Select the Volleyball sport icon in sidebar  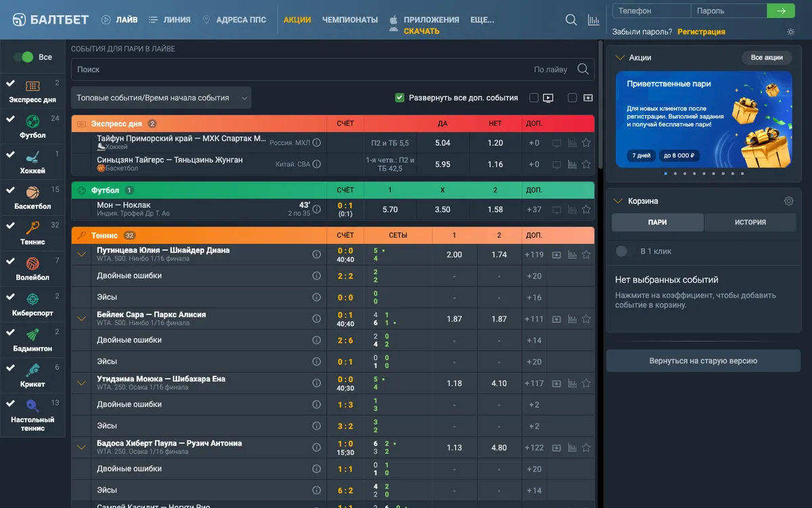click(x=32, y=263)
